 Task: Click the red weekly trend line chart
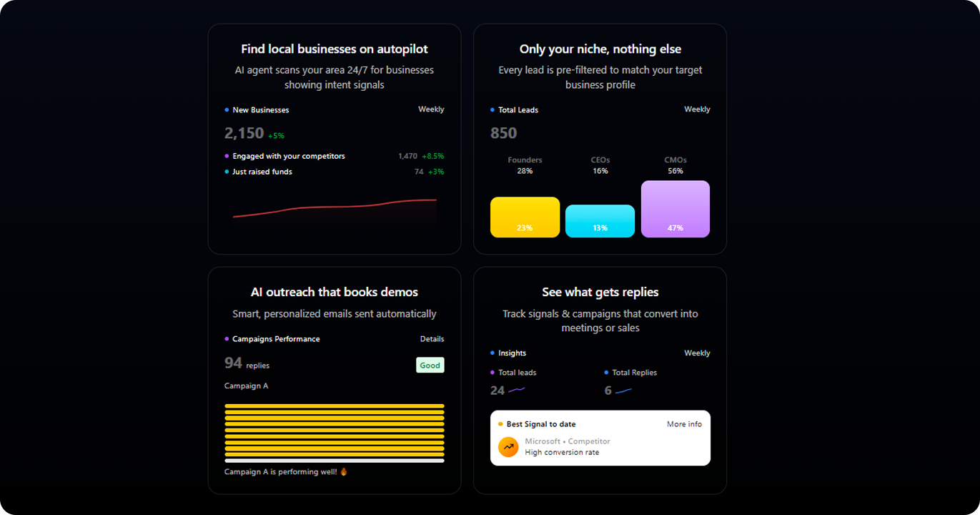coord(334,209)
